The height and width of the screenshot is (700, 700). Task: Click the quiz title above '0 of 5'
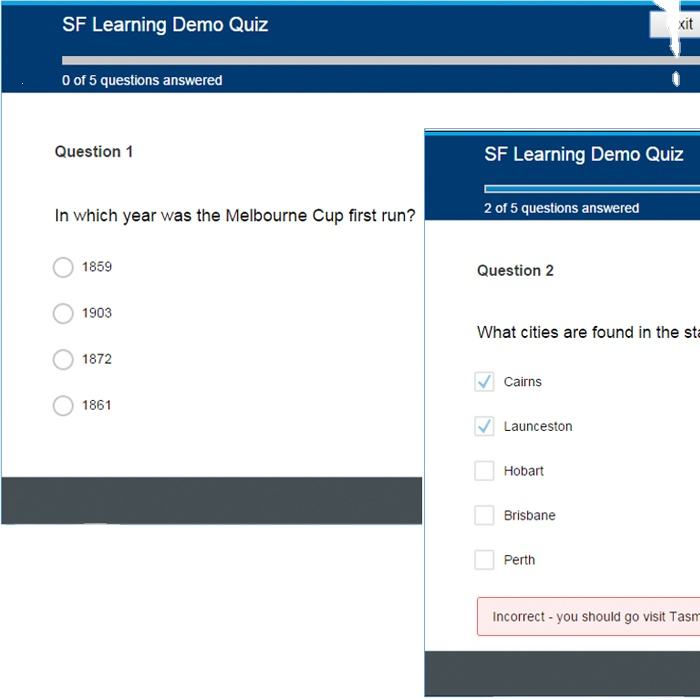tap(165, 25)
